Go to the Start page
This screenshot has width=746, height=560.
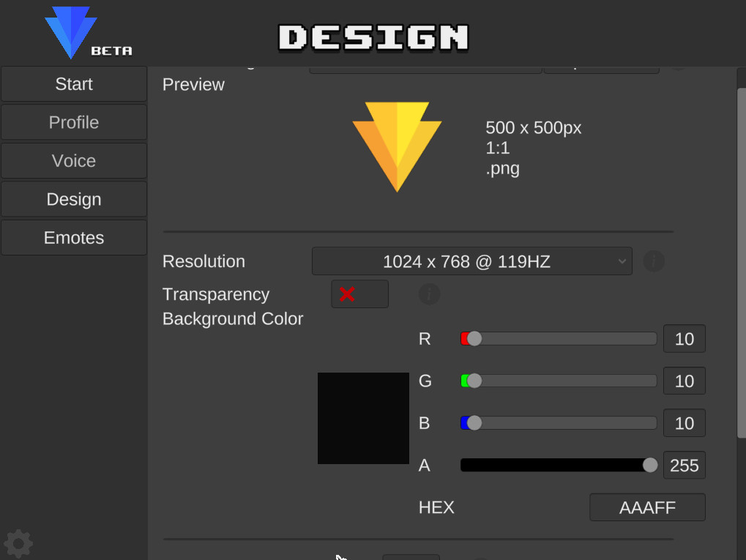pos(73,83)
